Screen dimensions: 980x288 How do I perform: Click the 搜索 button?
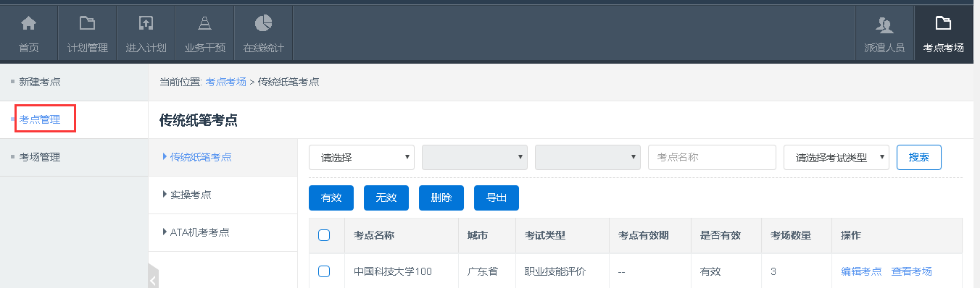(x=919, y=157)
